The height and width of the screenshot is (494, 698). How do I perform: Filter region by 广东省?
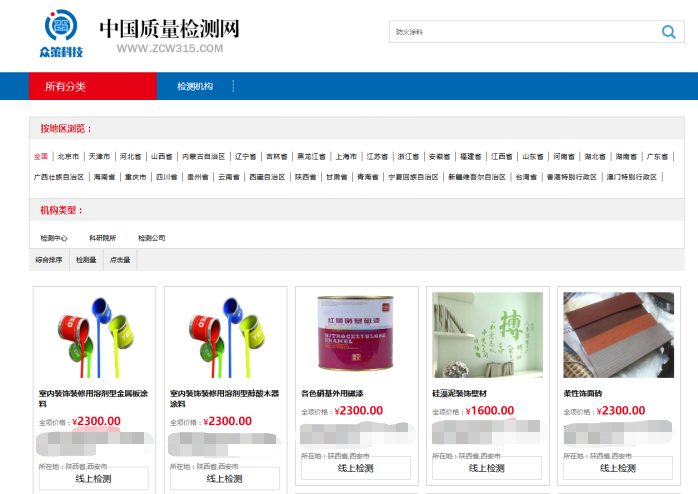[x=657, y=157]
